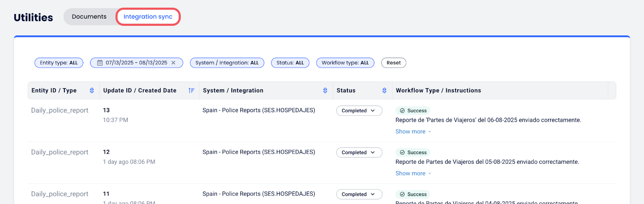Open the Status: ALL filter pill
The height and width of the screenshot is (204, 644).
pyautogui.click(x=290, y=63)
